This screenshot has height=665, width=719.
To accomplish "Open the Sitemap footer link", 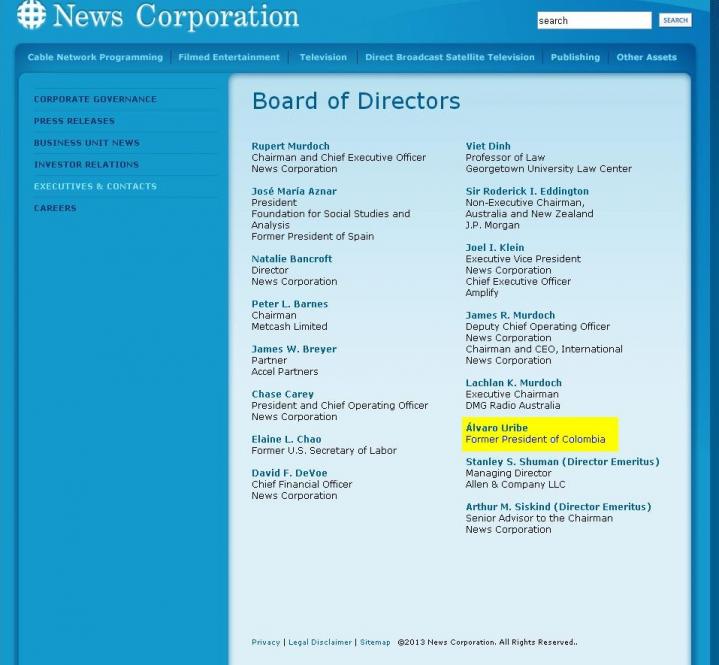I will tap(375, 643).
